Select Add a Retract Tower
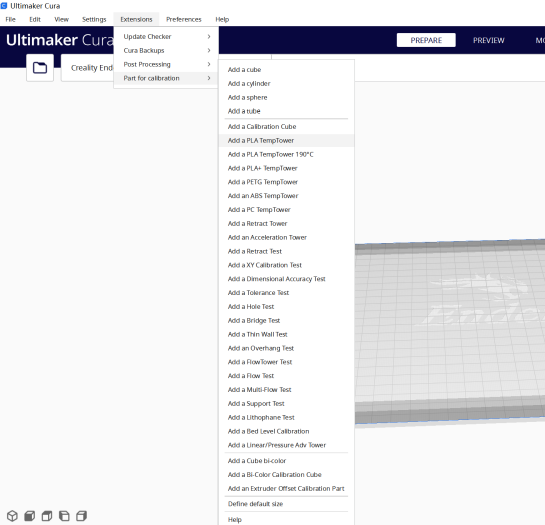The width and height of the screenshot is (545, 525). pyautogui.click(x=286, y=224)
